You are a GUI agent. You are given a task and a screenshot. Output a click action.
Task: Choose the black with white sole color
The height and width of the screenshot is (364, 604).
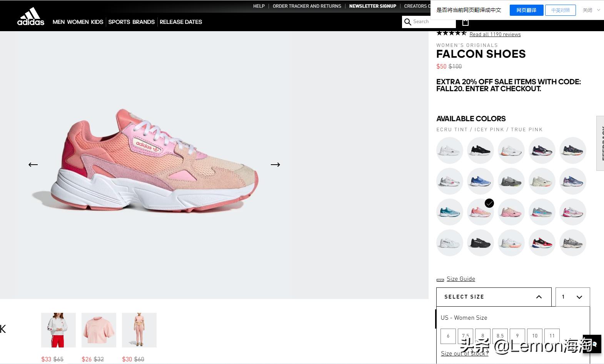coord(481,150)
